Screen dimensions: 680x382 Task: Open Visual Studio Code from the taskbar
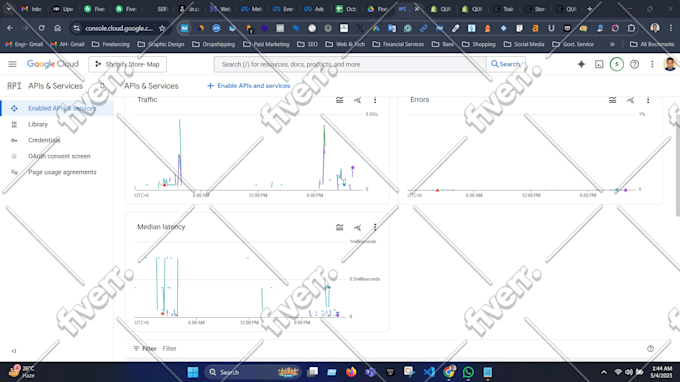[x=429, y=372]
